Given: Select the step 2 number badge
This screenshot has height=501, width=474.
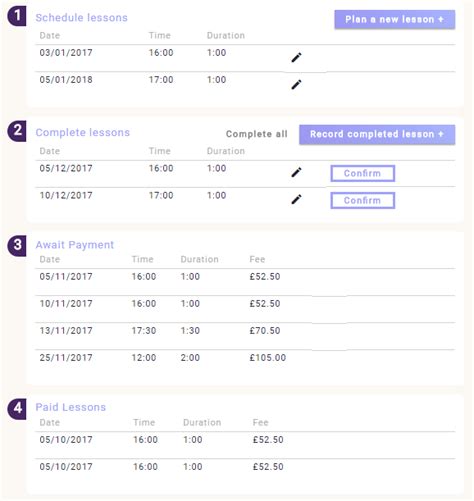Looking at the screenshot, I should click(x=17, y=131).
